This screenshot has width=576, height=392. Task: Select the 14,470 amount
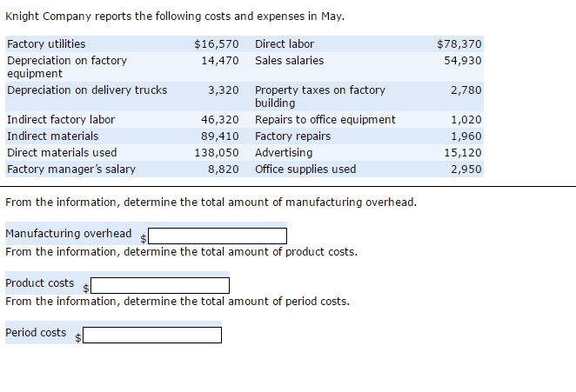coord(220,61)
